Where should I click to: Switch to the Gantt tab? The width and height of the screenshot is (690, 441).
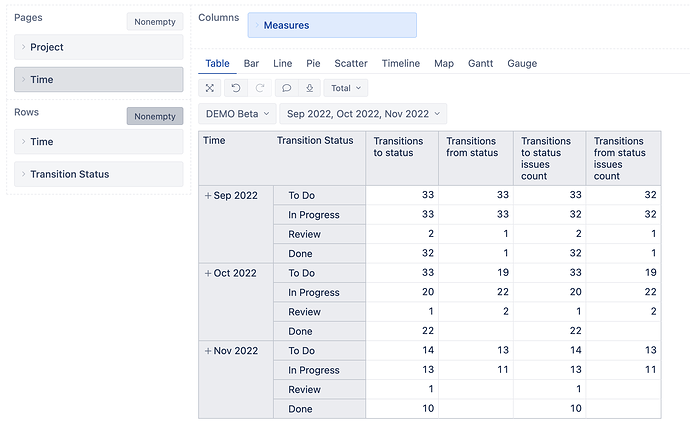[481, 63]
